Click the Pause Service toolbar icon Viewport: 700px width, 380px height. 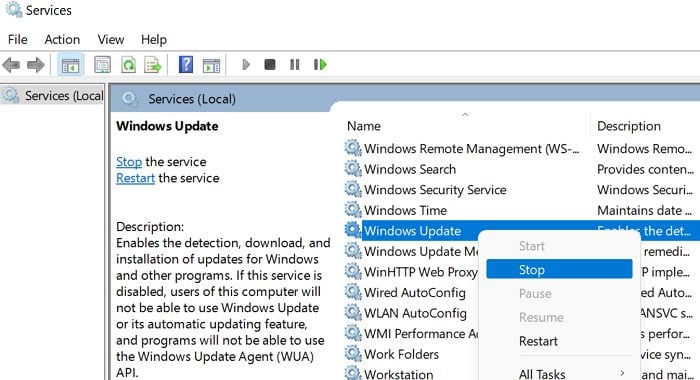tap(295, 65)
